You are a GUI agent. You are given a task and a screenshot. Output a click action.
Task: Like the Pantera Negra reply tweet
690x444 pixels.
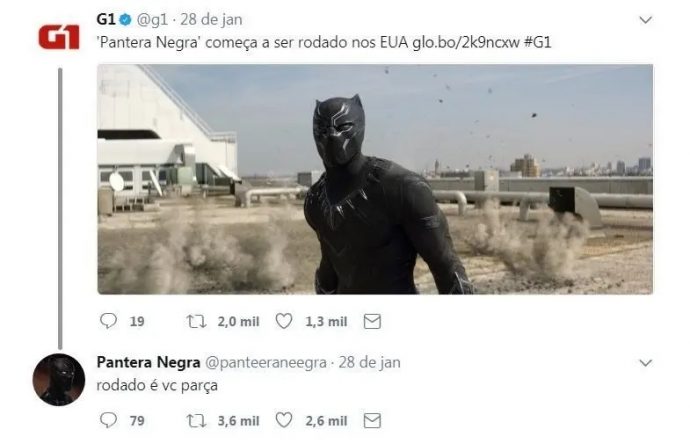click(x=284, y=420)
